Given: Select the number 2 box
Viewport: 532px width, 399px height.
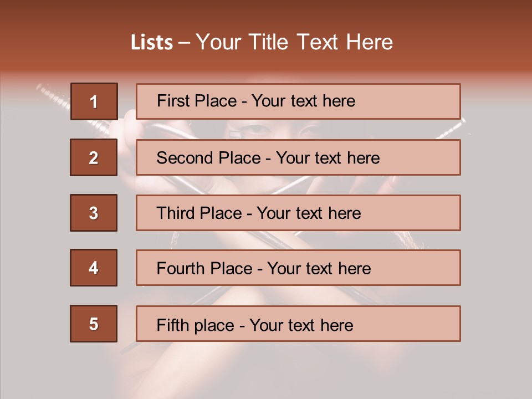Looking at the screenshot, I should pyautogui.click(x=94, y=157).
